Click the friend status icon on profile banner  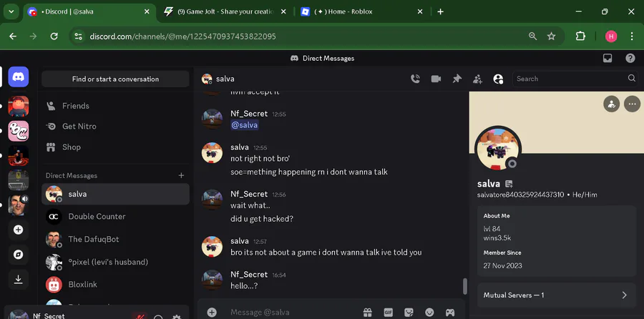pos(612,104)
